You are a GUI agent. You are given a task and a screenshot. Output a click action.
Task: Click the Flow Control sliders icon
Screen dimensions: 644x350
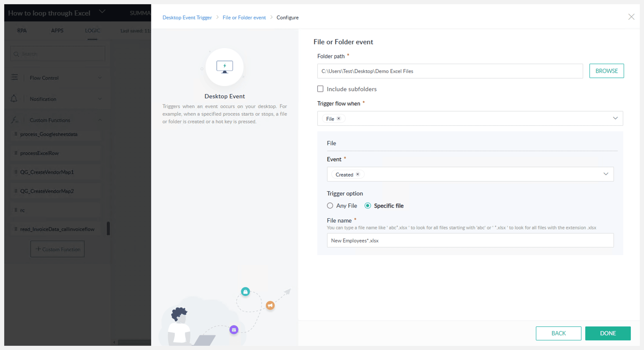[x=15, y=77]
